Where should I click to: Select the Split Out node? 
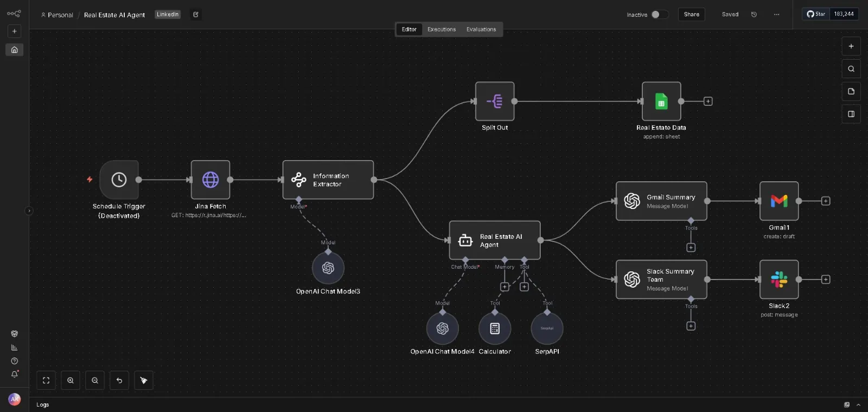[x=495, y=102]
